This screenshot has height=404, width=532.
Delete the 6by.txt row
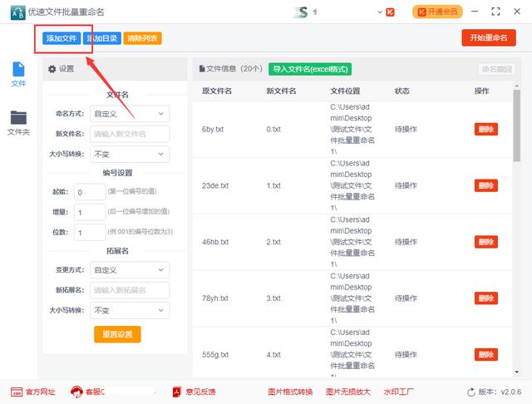(485, 129)
